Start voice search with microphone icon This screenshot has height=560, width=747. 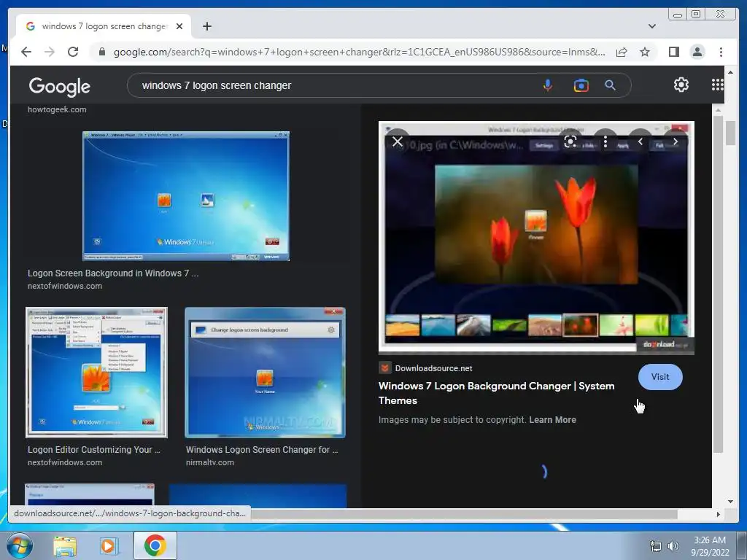pos(548,85)
